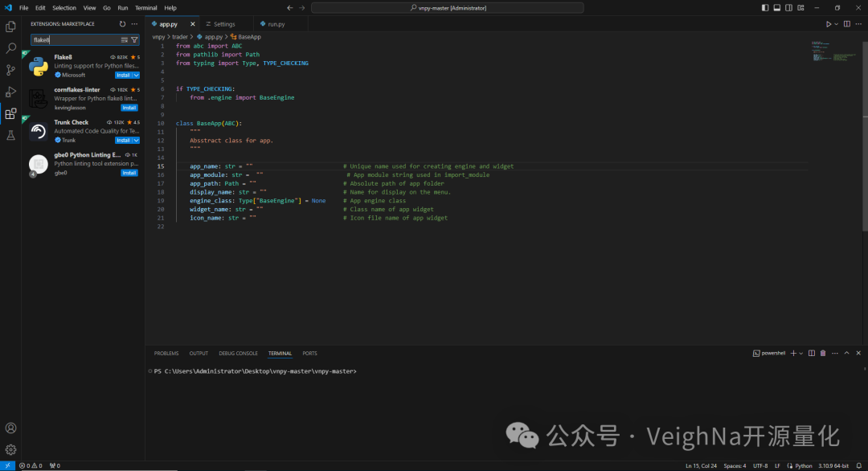Expand run Python file dropdown arrow
Screen dimensions: 868x471
[837, 24]
